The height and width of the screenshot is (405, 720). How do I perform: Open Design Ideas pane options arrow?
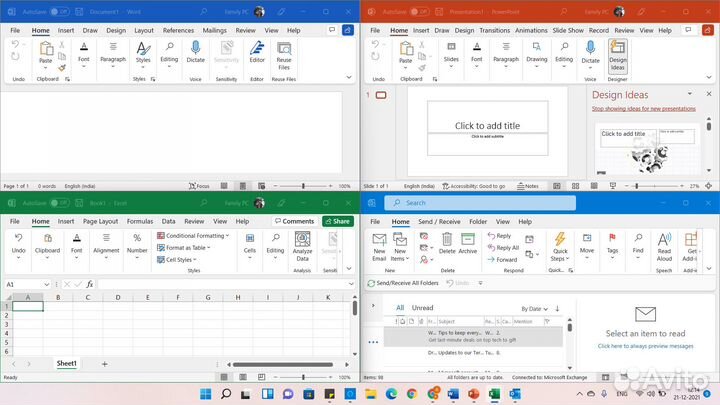[x=690, y=94]
